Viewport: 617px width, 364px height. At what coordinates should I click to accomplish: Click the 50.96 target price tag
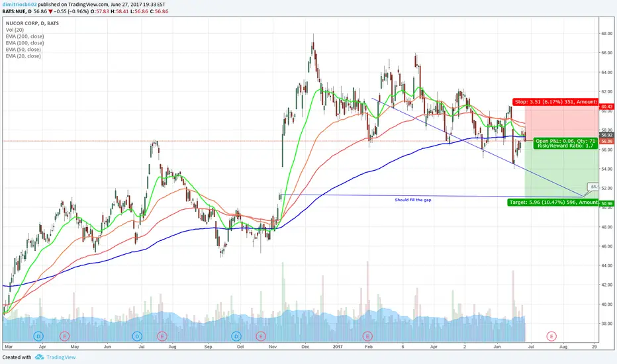pyautogui.click(x=606, y=204)
